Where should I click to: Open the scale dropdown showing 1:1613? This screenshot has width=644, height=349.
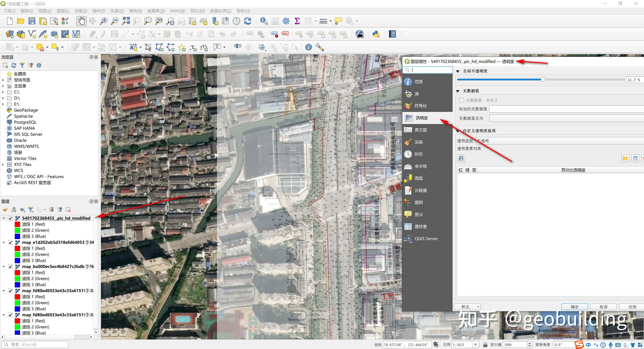pyautogui.click(x=475, y=344)
